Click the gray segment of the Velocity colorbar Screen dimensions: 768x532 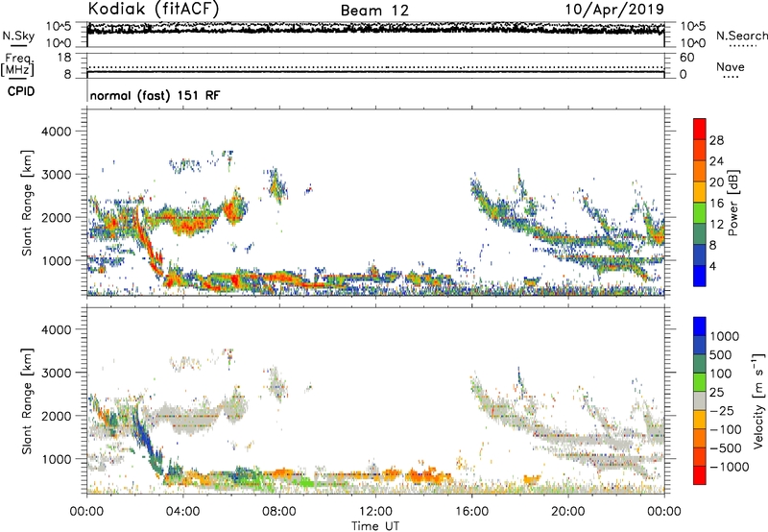pos(700,401)
